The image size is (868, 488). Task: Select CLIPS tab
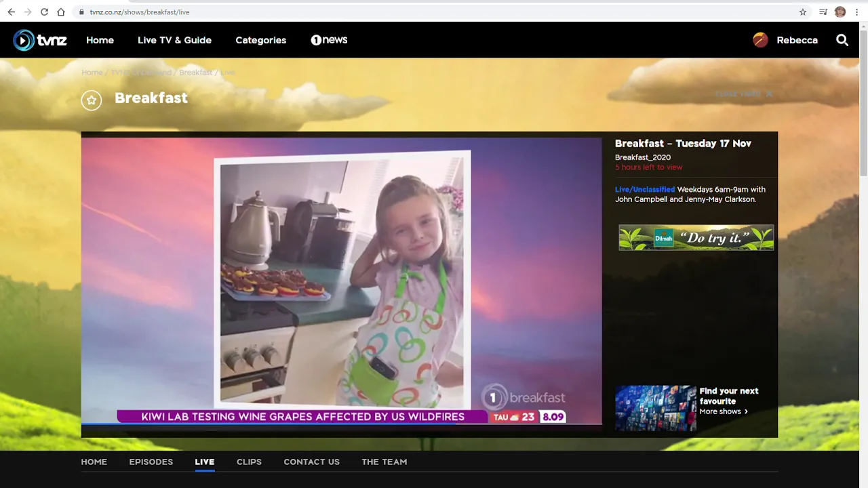coord(249,462)
